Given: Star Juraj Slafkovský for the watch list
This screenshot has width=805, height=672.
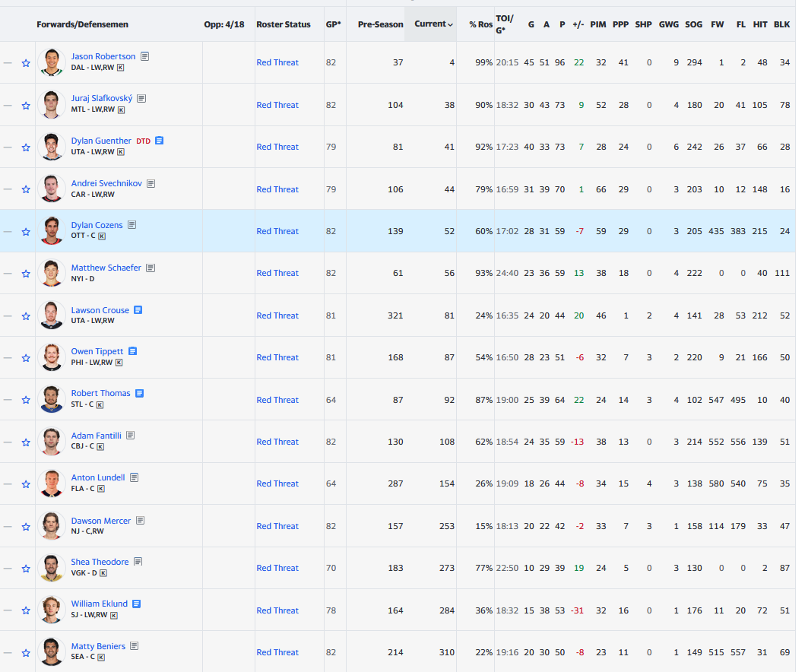Looking at the screenshot, I should click(26, 105).
